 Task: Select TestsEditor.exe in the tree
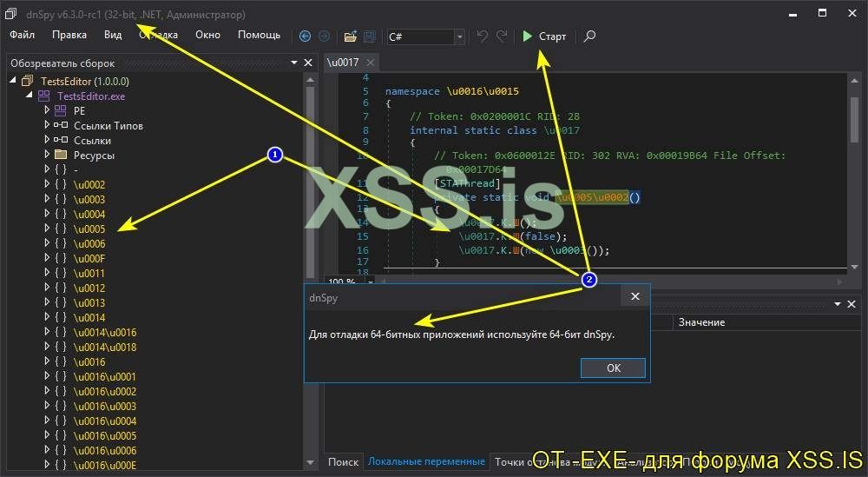pos(91,96)
